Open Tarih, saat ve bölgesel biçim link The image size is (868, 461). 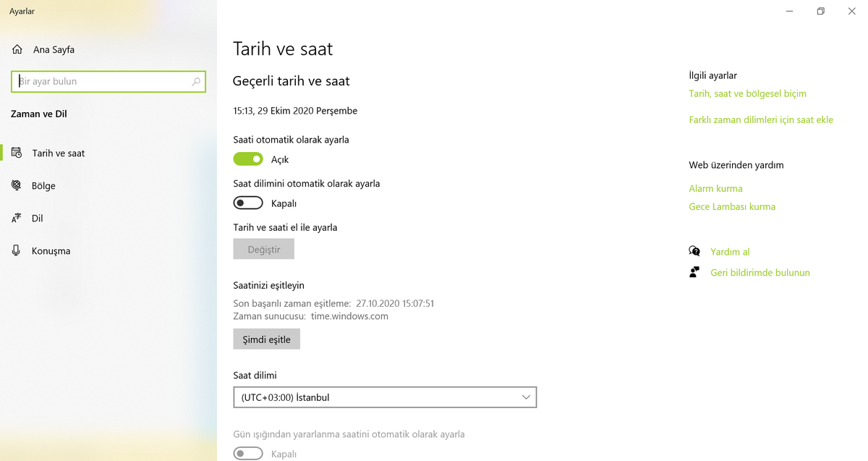tap(747, 93)
